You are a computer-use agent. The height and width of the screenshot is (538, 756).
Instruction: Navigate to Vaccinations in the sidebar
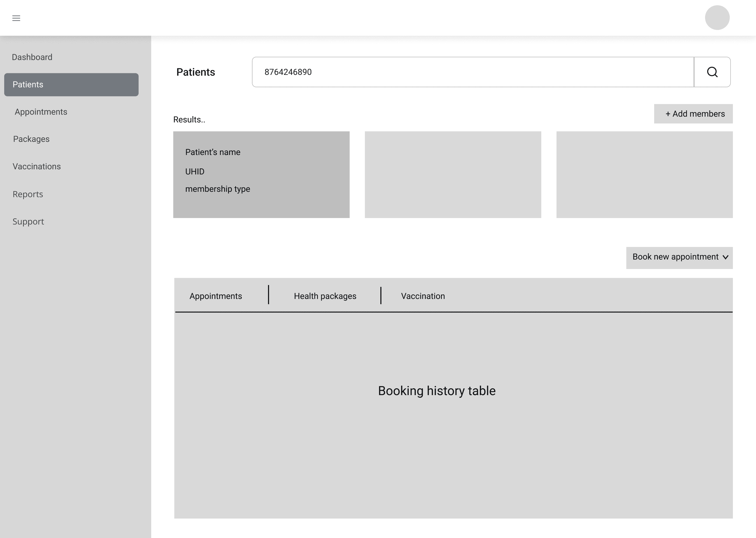click(x=36, y=166)
